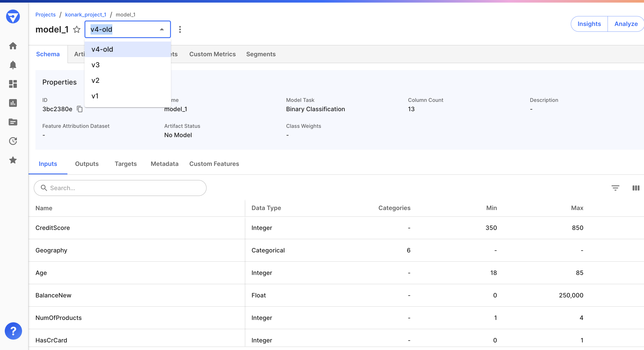Collapse the version dropdown arrow
The height and width of the screenshot is (350, 644).
click(x=162, y=29)
